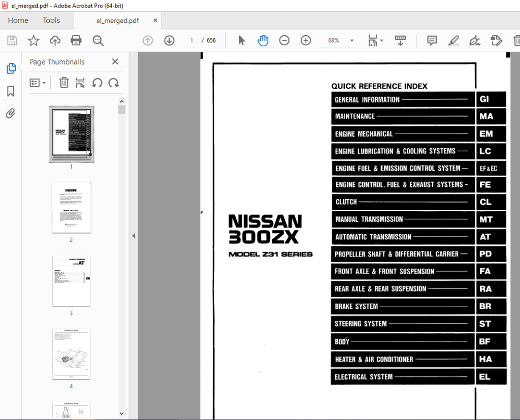Image resolution: width=520 pixels, height=420 pixels.
Task: Open the read mode keyboard icon
Action: pyautogui.click(x=401, y=41)
